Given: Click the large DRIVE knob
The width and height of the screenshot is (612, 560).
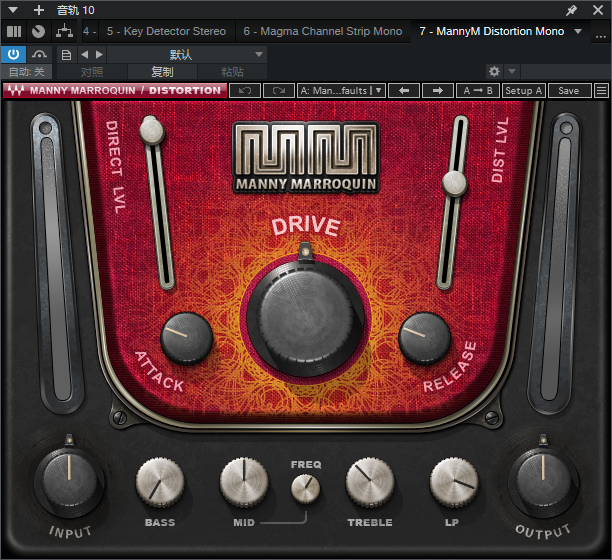Looking at the screenshot, I should click(305, 318).
